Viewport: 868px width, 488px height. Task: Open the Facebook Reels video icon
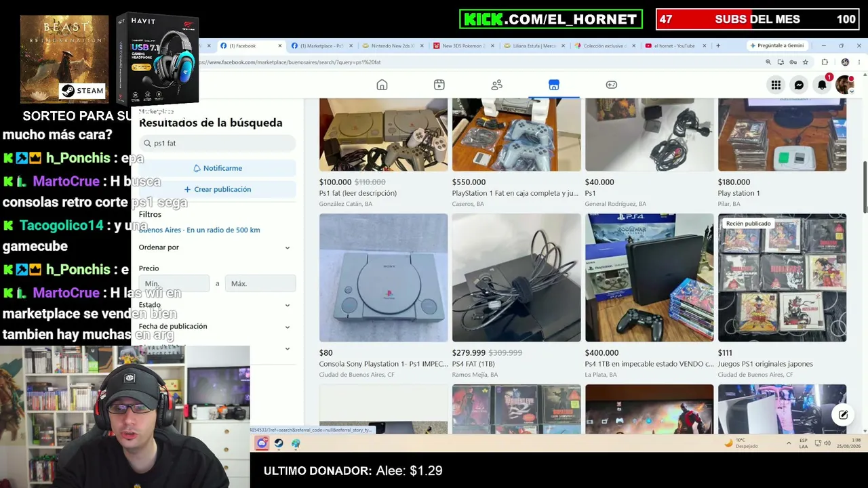(439, 85)
